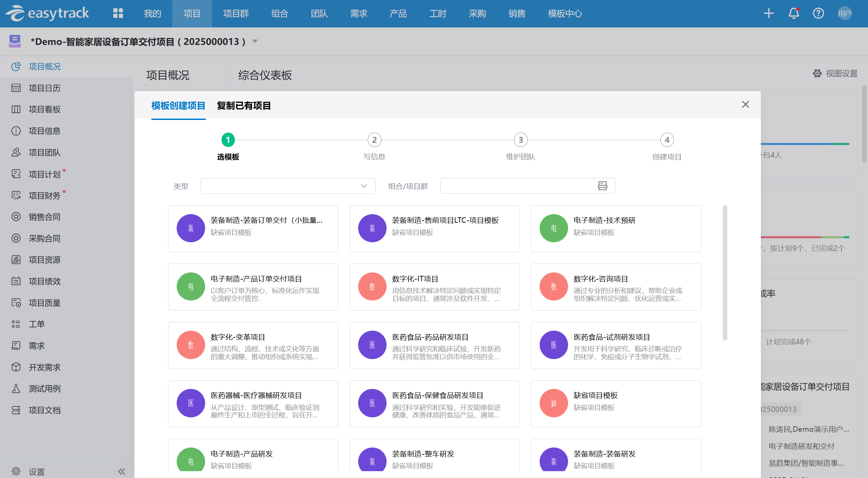This screenshot has width=868, height=478.
Task: Click the notification bell icon
Action: coord(793,13)
